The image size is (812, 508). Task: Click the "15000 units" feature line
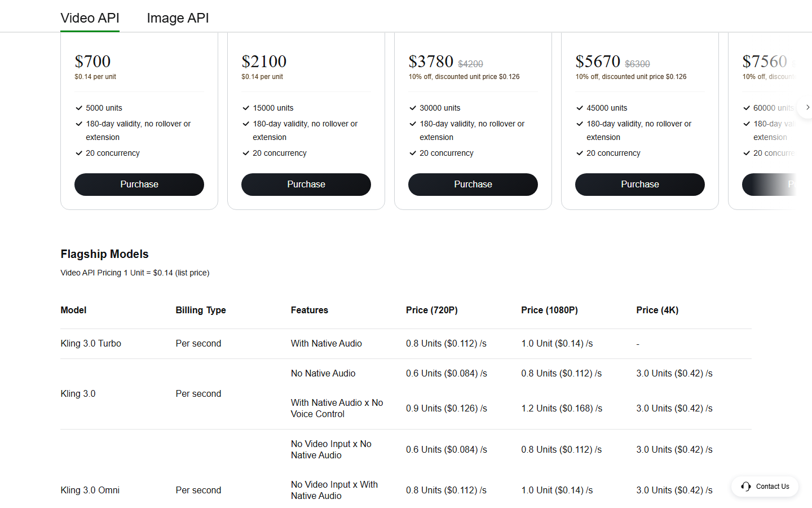pos(273,108)
